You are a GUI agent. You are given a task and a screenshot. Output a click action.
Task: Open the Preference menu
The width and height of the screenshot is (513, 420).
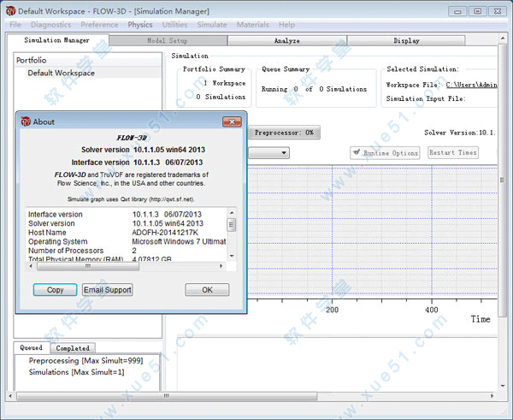point(99,25)
